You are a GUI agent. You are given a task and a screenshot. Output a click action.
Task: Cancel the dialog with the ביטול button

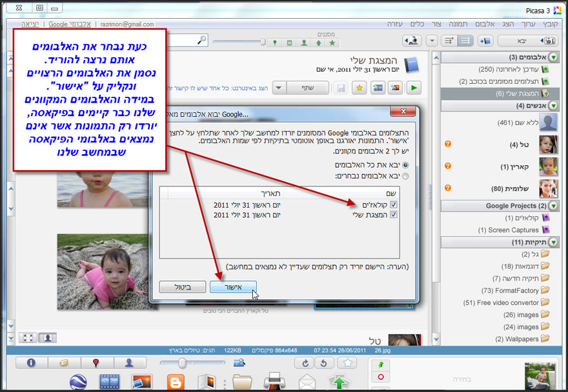coord(183,287)
